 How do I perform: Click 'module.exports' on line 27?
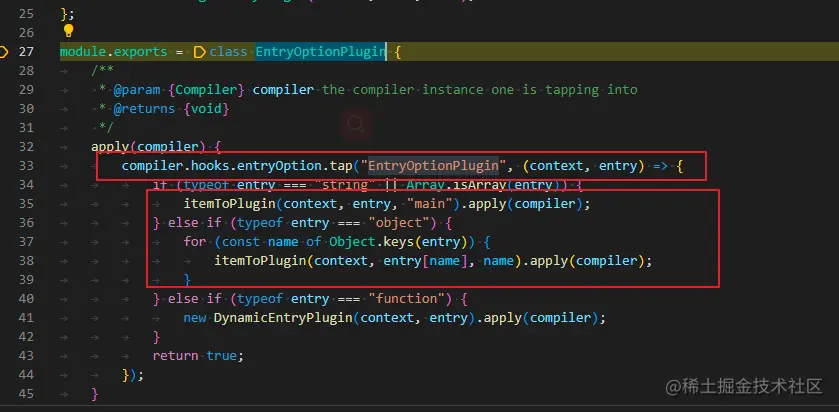pos(113,52)
